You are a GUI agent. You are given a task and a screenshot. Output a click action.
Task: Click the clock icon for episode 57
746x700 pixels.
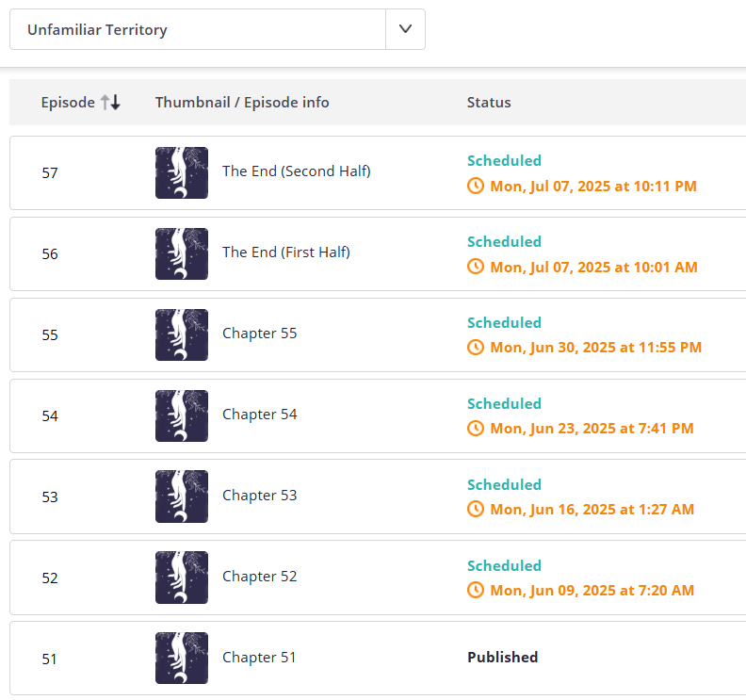point(476,187)
